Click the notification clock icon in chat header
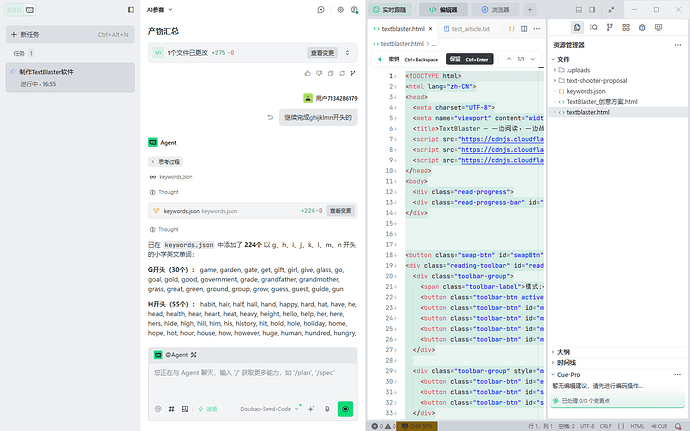The height and width of the screenshot is (431, 690). pyautogui.click(x=354, y=10)
